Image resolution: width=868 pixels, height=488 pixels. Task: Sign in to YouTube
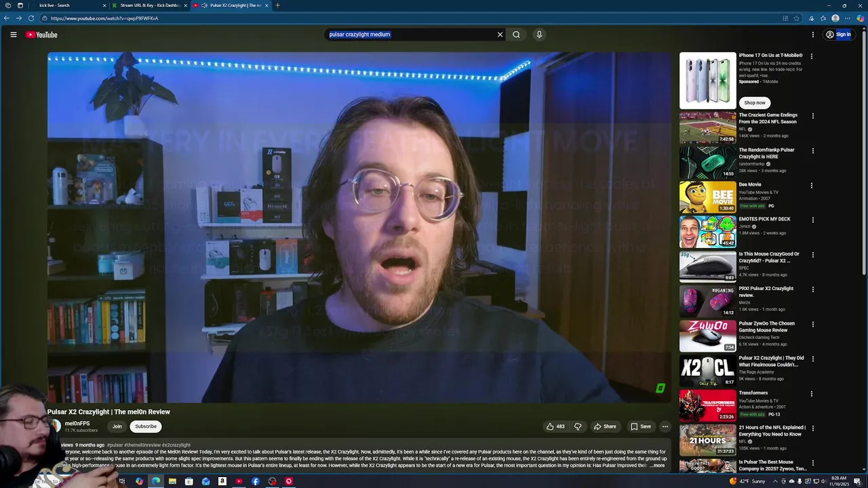point(838,35)
